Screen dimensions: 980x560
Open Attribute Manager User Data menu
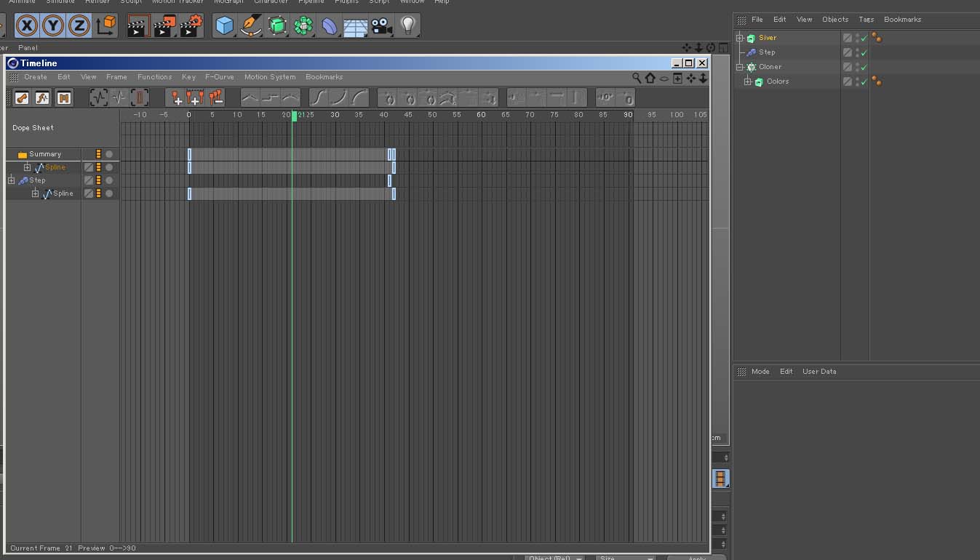click(x=819, y=372)
